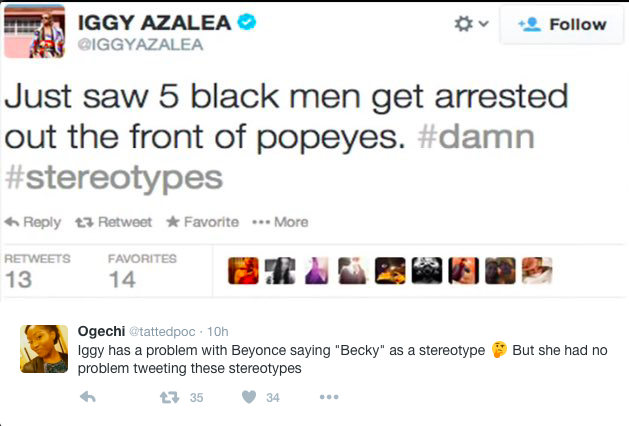Open more options on Ogechi's tweet

(x=329, y=398)
